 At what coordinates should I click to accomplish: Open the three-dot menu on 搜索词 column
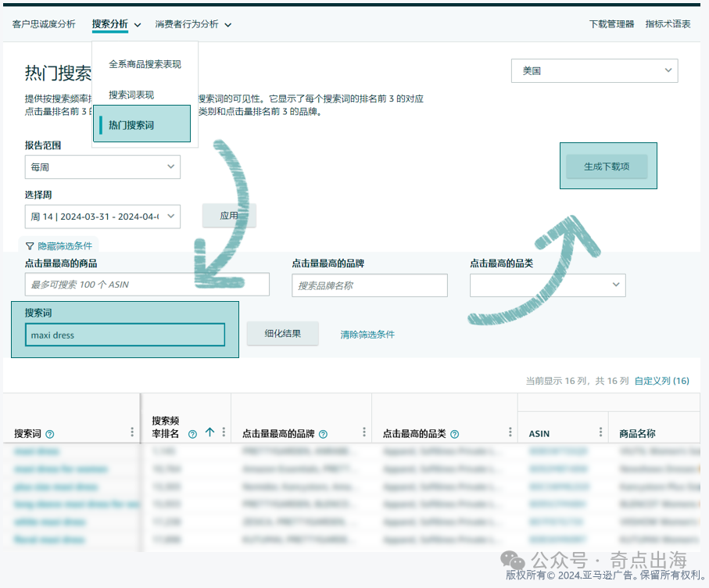(133, 432)
